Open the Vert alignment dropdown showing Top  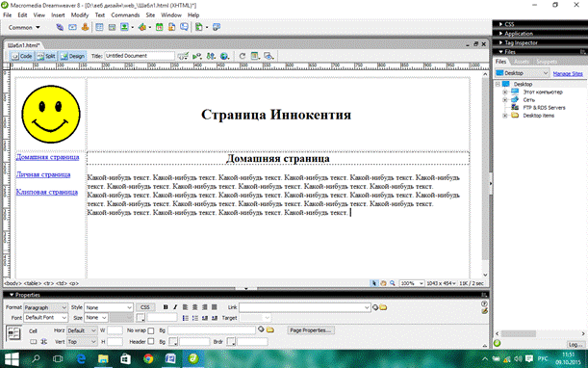(x=82, y=342)
